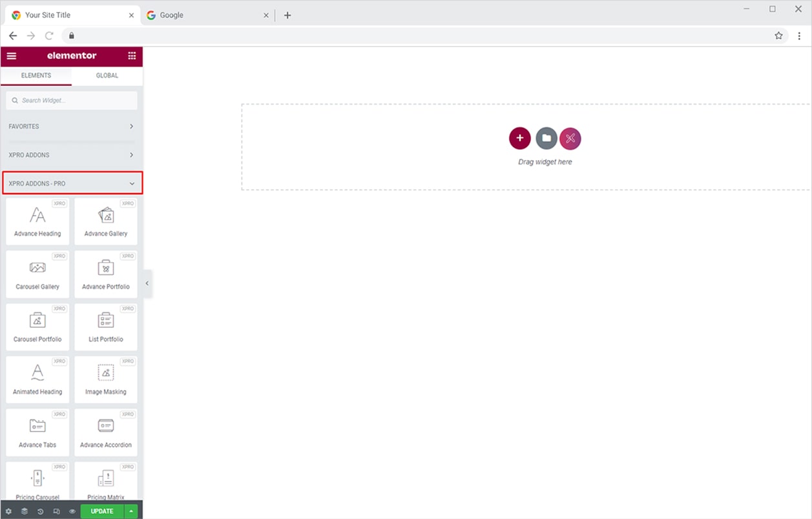The image size is (812, 519).
Task: Select the Advance Heading widget
Action: [x=37, y=221]
